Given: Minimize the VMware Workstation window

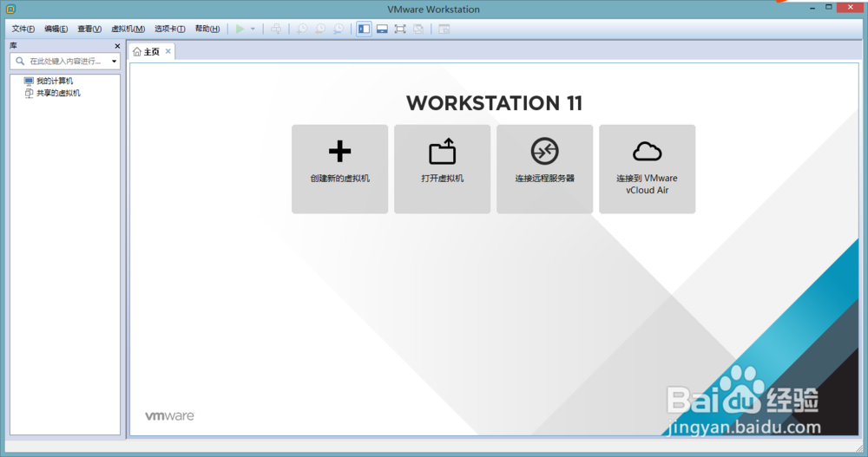Looking at the screenshot, I should pyautogui.click(x=812, y=8).
